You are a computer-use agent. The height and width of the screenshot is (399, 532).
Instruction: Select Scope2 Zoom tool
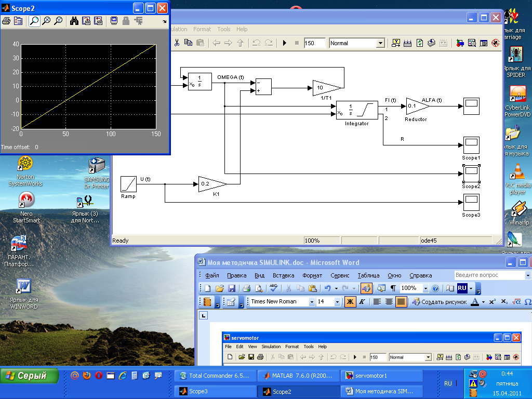pyautogui.click(x=34, y=21)
